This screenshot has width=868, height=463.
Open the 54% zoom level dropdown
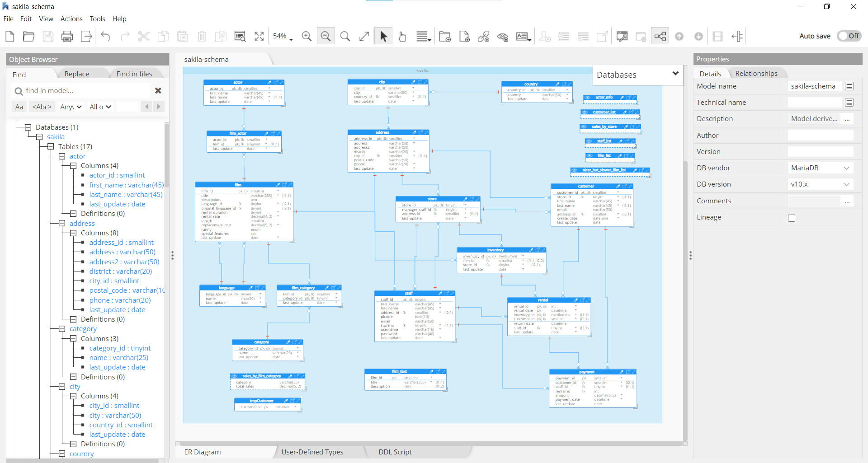[x=283, y=36]
